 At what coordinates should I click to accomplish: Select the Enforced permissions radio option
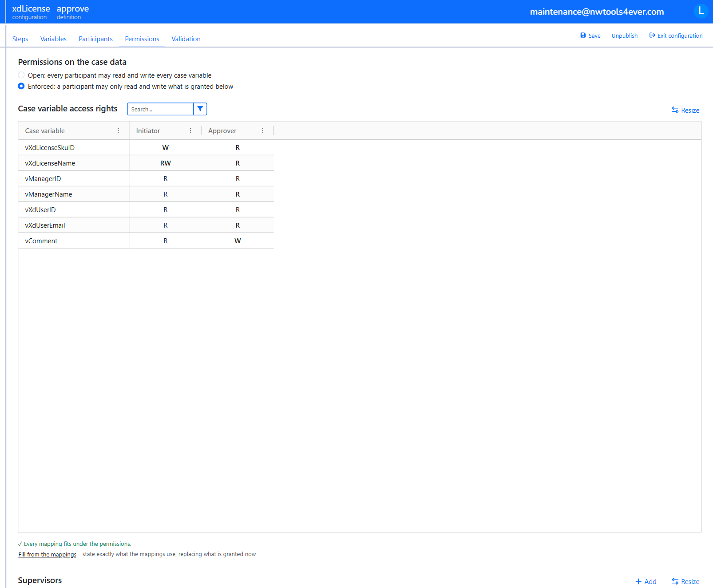21,86
